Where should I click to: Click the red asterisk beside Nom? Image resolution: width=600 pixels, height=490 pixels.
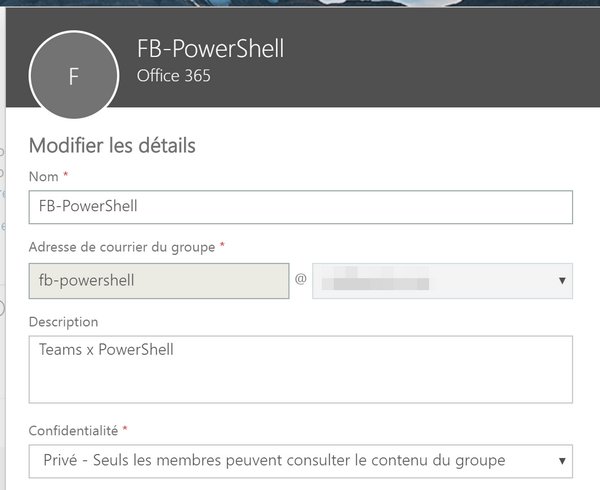65,176
